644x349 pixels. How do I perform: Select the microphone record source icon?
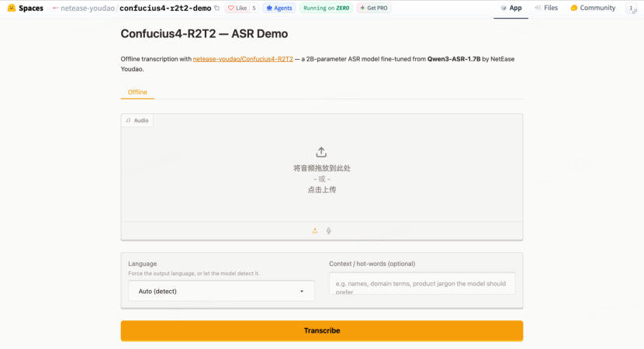coord(328,231)
